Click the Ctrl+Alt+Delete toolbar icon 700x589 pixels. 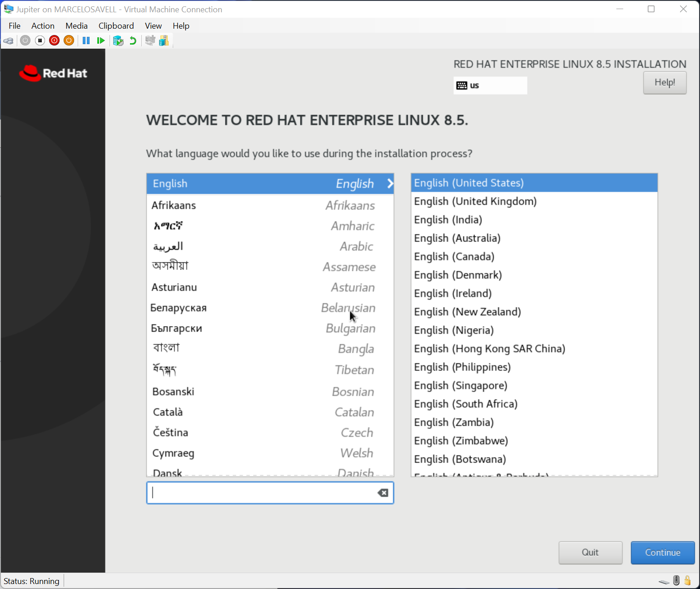coord(8,41)
